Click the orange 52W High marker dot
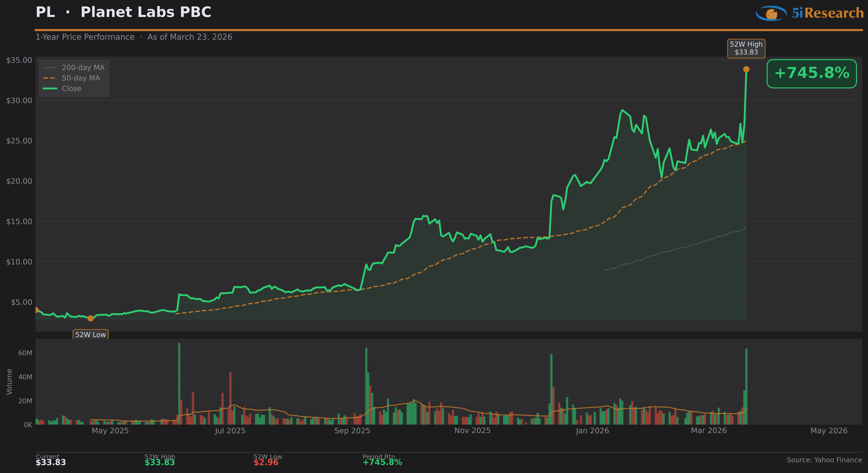The image size is (868, 473). (746, 69)
